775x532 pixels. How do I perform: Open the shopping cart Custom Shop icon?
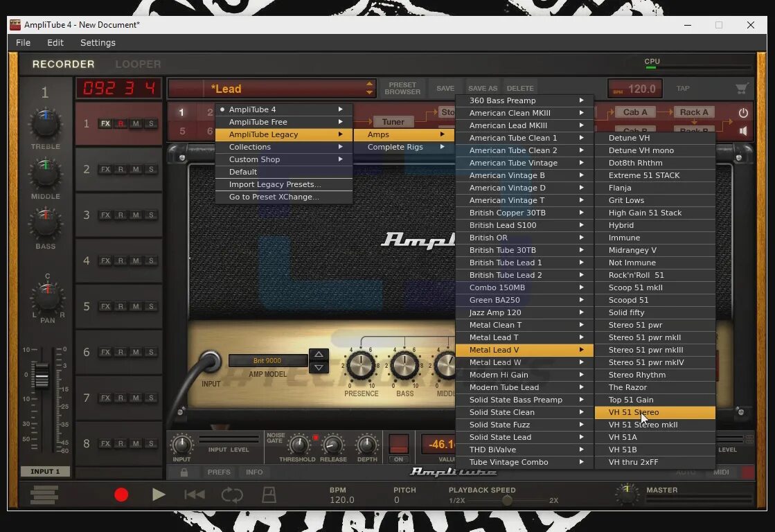[x=741, y=89]
